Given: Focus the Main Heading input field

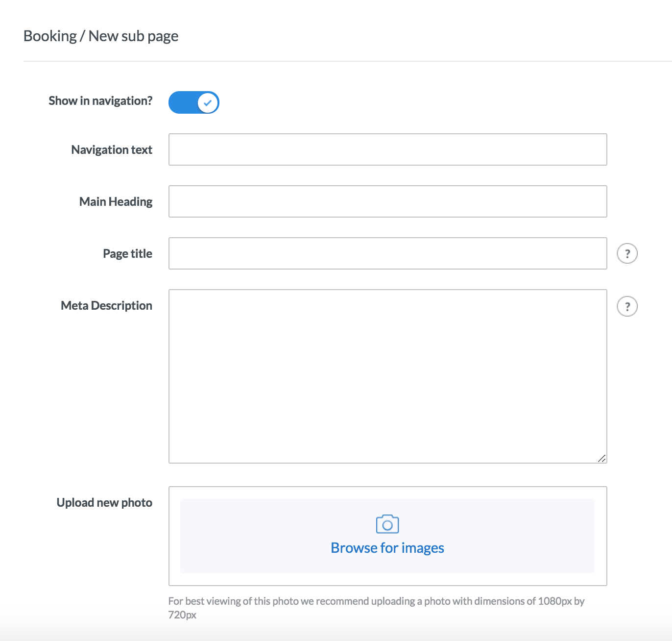Looking at the screenshot, I should pos(387,201).
